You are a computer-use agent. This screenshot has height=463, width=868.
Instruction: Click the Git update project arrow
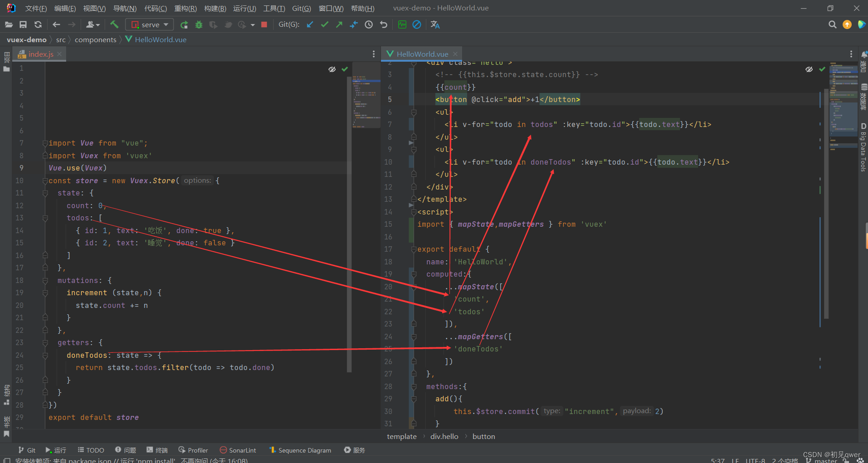click(x=310, y=24)
